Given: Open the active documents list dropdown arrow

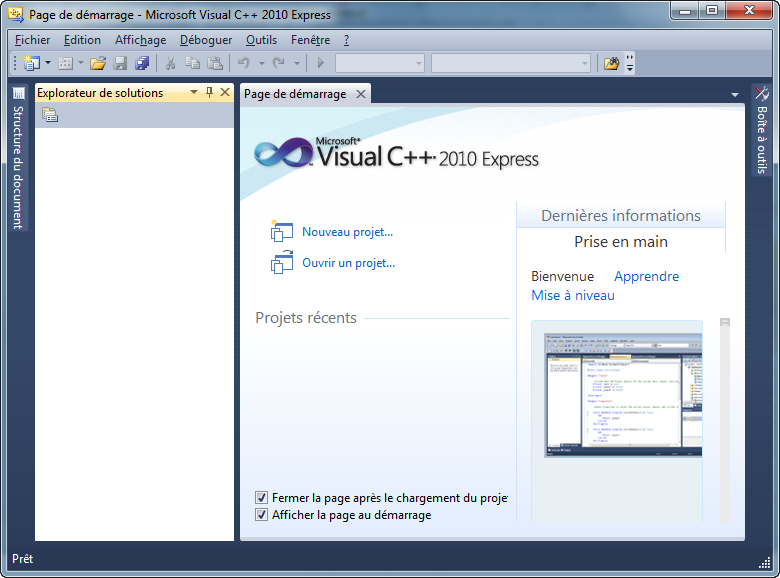Looking at the screenshot, I should click(735, 95).
